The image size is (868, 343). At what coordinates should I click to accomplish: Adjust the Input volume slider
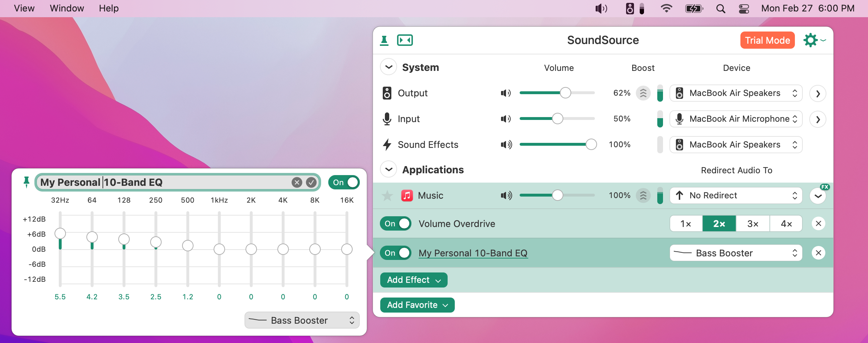(557, 119)
